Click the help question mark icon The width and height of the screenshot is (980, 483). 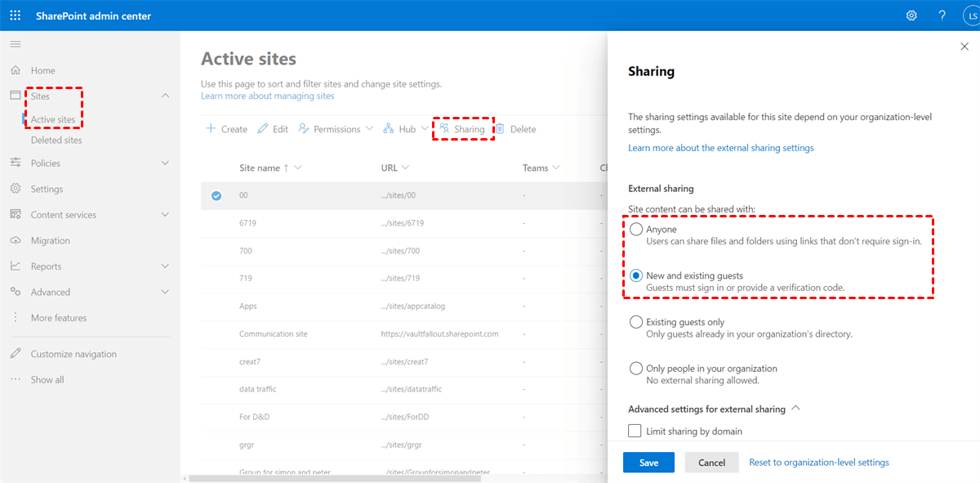[942, 16]
